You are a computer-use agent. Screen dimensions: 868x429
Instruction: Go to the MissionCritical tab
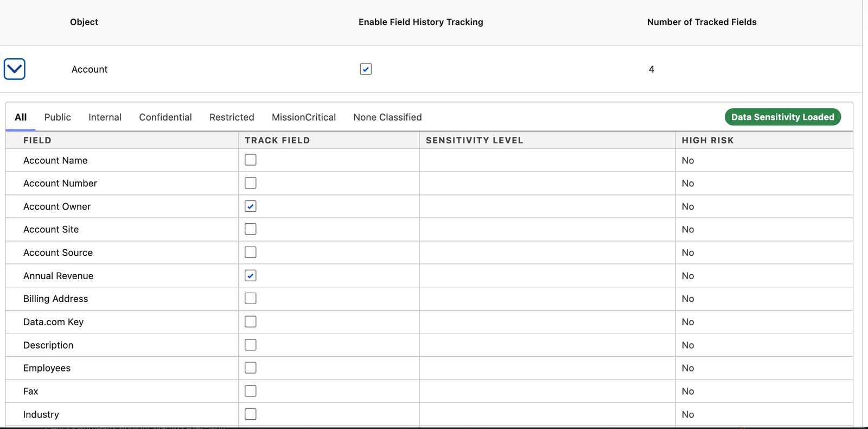304,117
